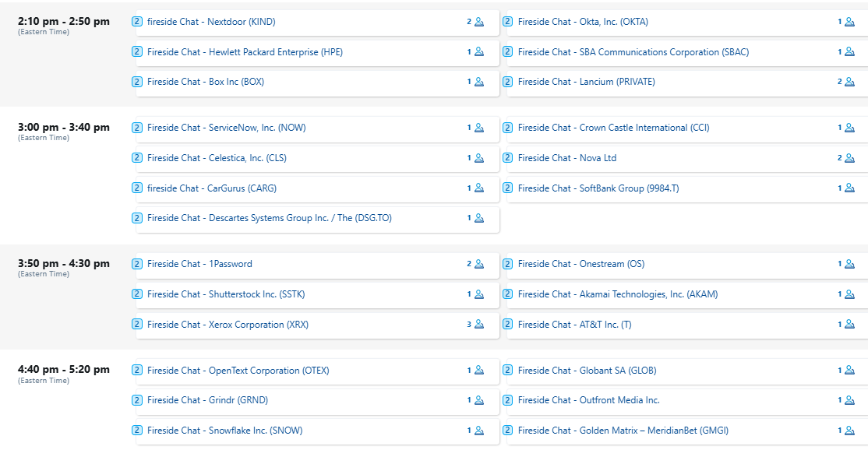868x457 pixels.
Task: Click the 4:40 pm - 5:20 pm time slot
Action: point(64,370)
